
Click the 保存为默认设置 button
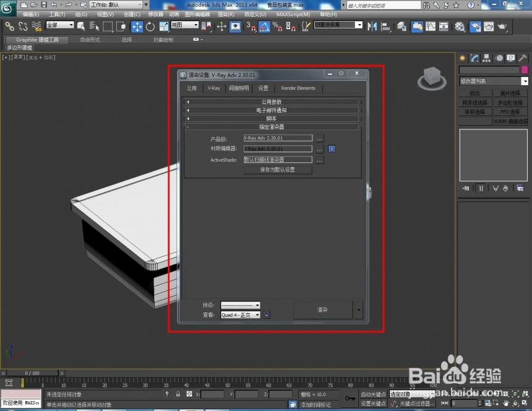pyautogui.click(x=278, y=170)
